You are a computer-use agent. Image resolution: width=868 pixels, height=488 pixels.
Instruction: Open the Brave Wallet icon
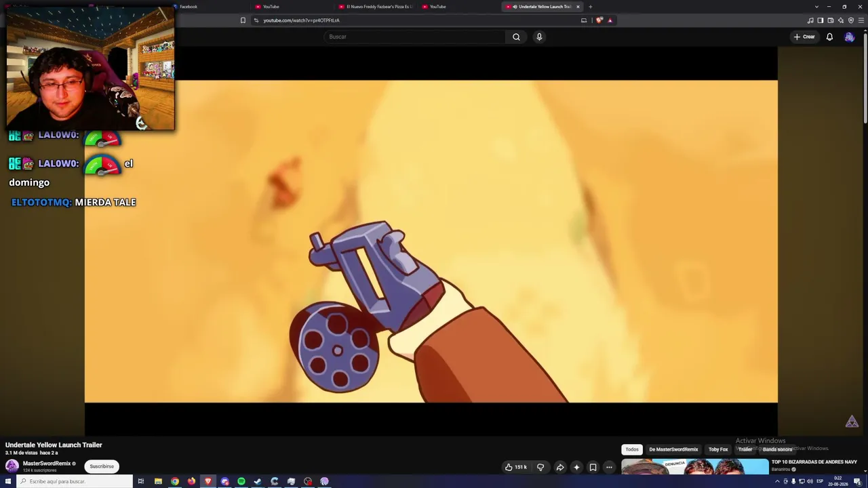(x=831, y=20)
